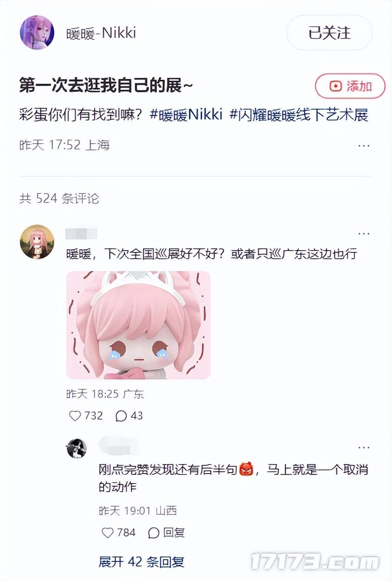Click the 共 524 条评论 comment count
Viewport: 392px width, 581px height.
click(x=59, y=198)
